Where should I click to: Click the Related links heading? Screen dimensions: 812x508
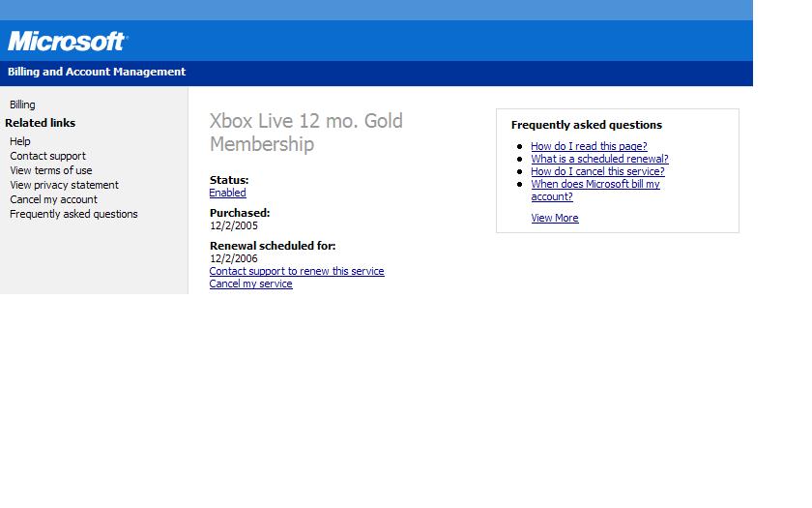[x=40, y=123]
